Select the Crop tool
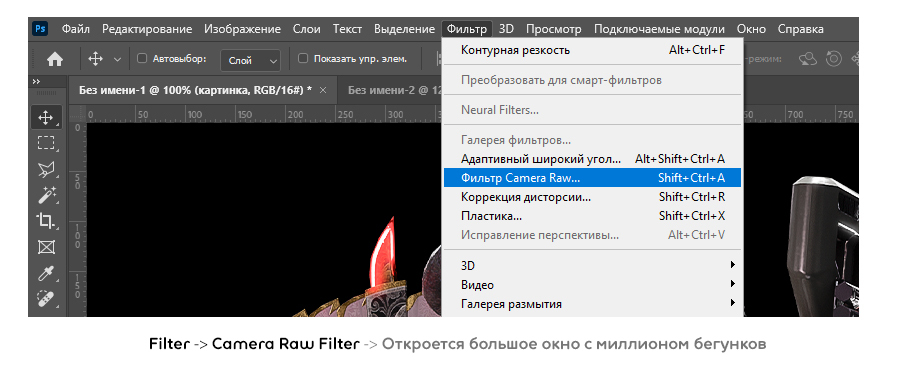This screenshot has width=916, height=376. coord(46,221)
